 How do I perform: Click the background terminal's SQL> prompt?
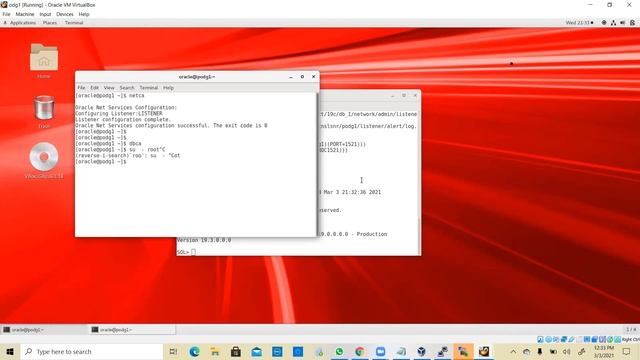(x=183, y=252)
